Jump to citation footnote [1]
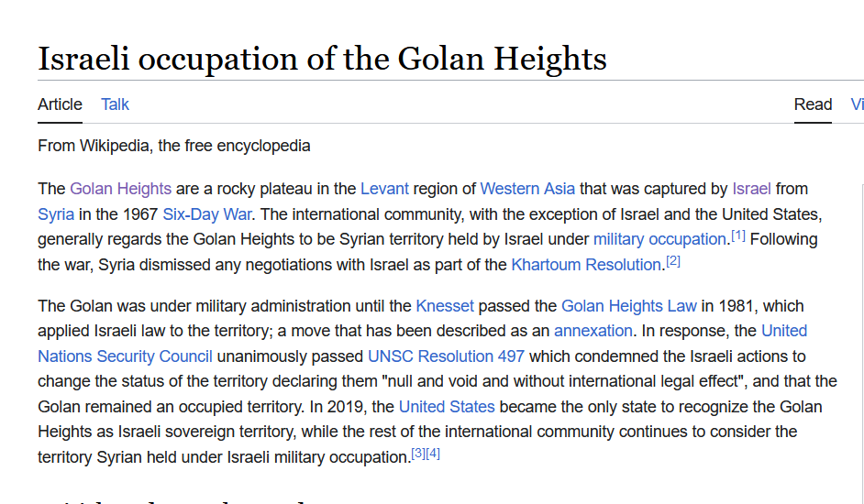 738,236
